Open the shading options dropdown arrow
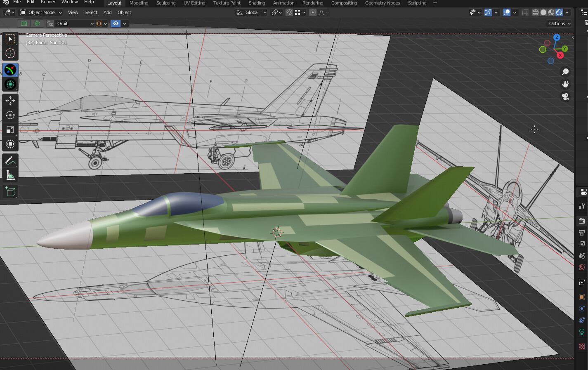 point(567,12)
